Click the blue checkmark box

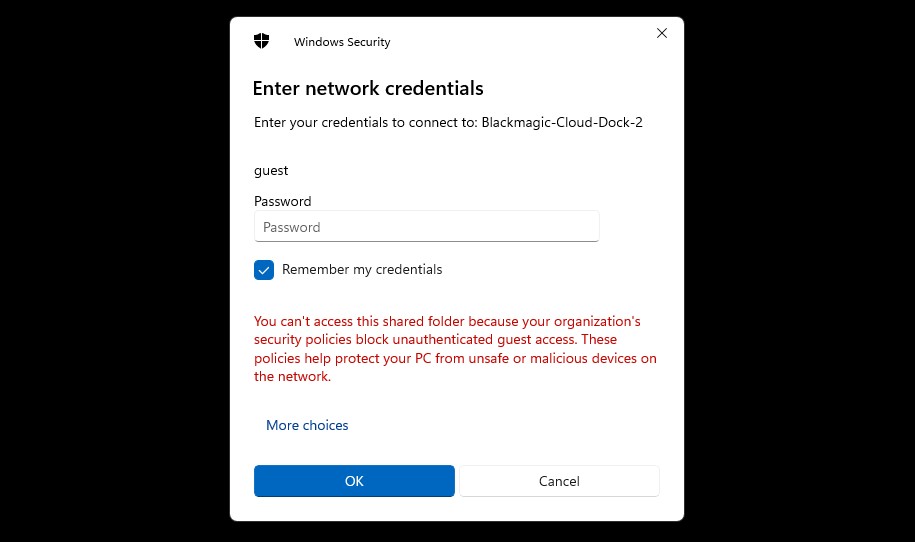pyautogui.click(x=264, y=270)
